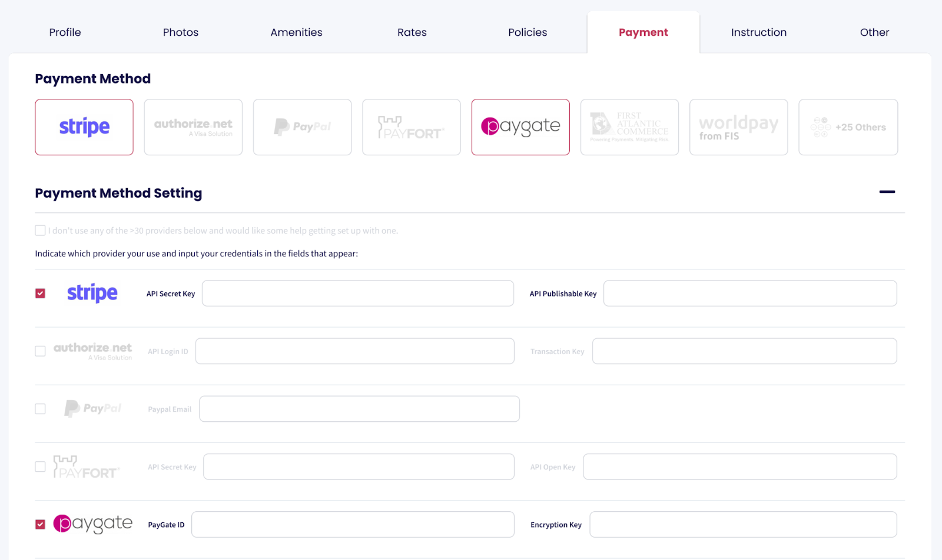The image size is (942, 560).
Task: Uncheck the Stripe provider checkbox
Action: click(40, 294)
